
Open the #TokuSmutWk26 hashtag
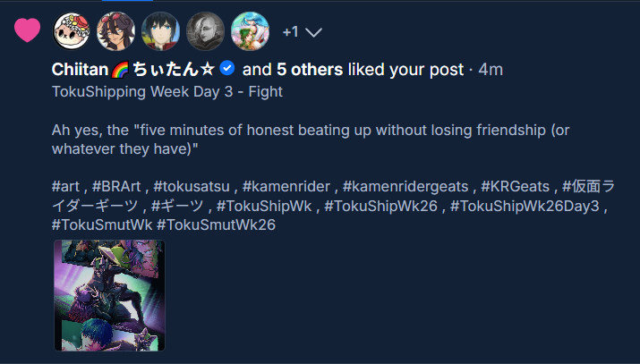pos(216,225)
